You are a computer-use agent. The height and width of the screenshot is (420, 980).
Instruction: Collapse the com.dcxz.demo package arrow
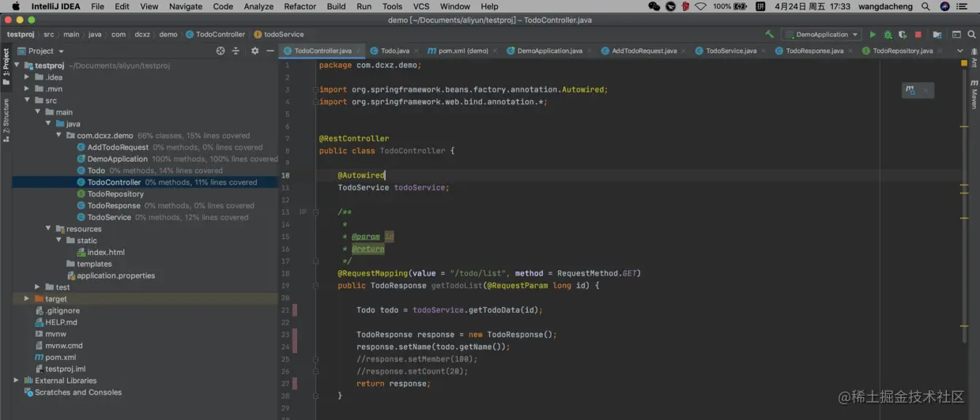point(58,136)
